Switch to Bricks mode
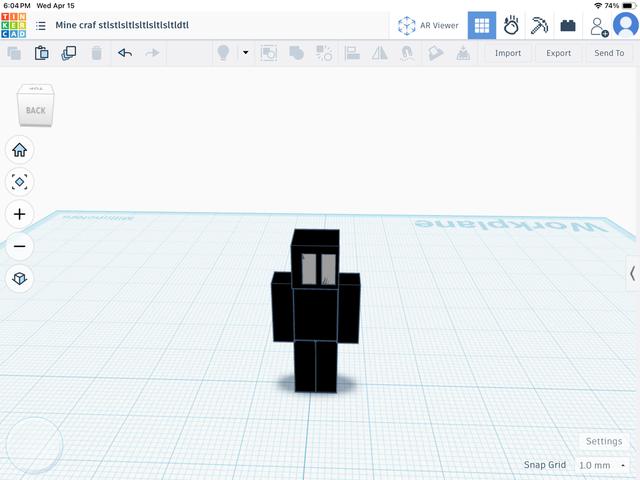The height and width of the screenshot is (480, 640). click(568, 25)
